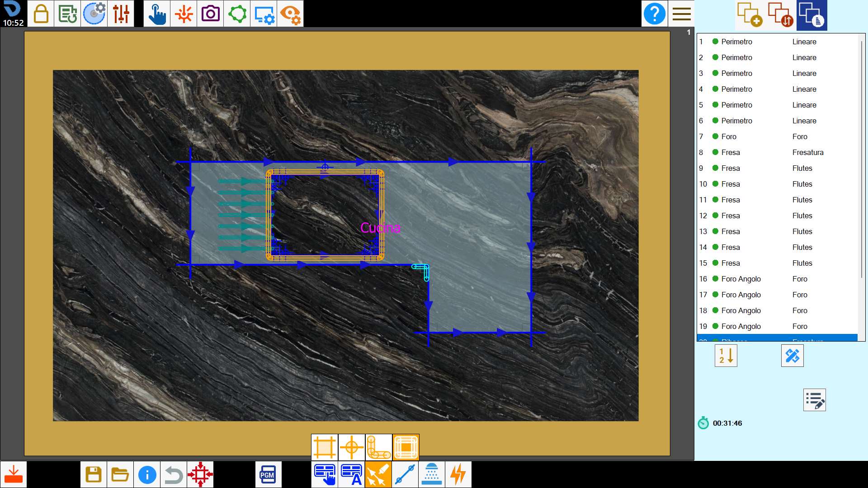
Task: Click the operations list vertical scrollbar
Action: 861,188
